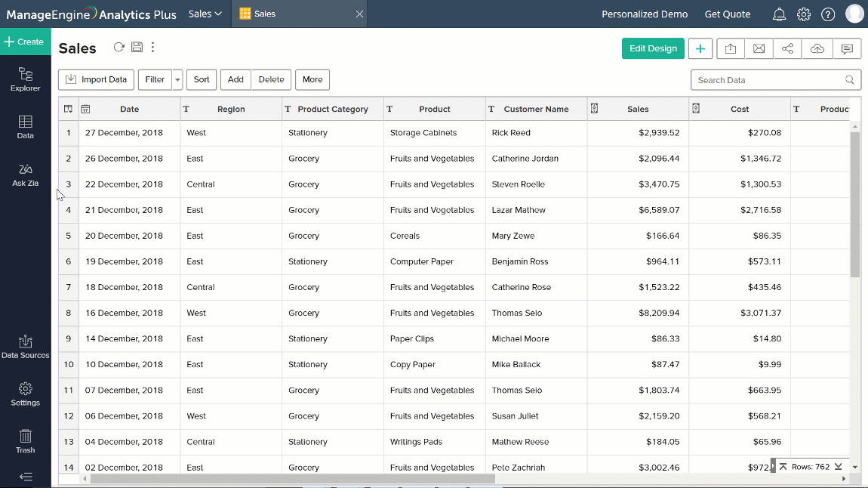Click the Edit Design button
This screenshot has width=868, height=488.
653,48
